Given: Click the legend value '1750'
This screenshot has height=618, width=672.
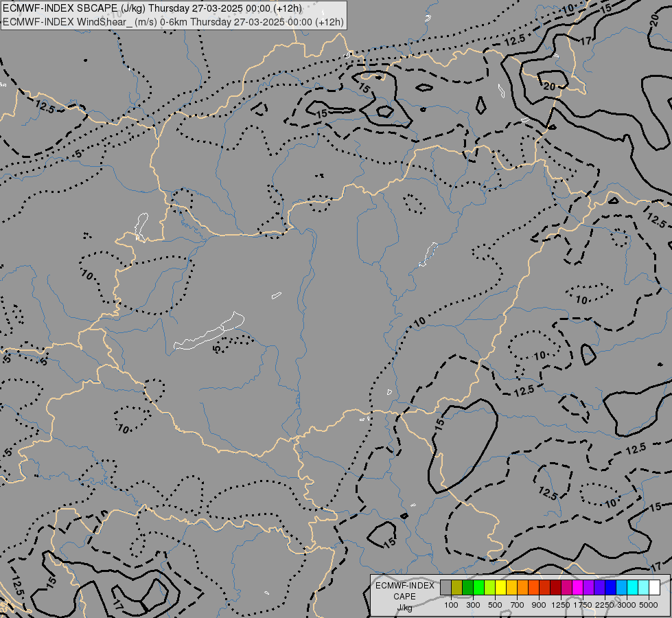Looking at the screenshot, I should pyautogui.click(x=583, y=605).
